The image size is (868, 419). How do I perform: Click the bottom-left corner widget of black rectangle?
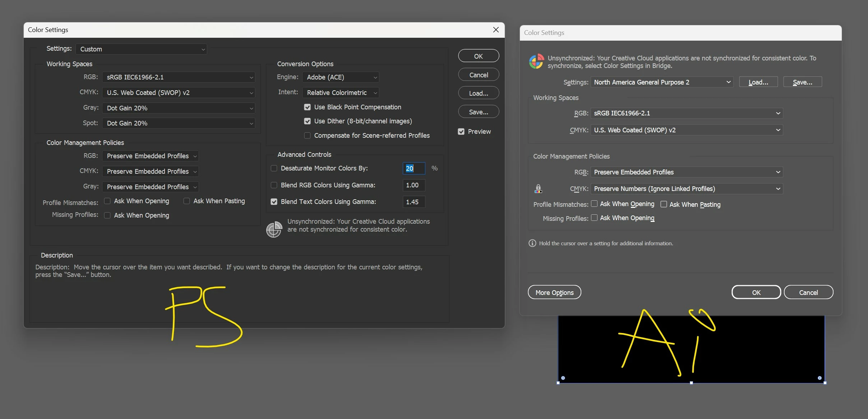[x=563, y=378]
